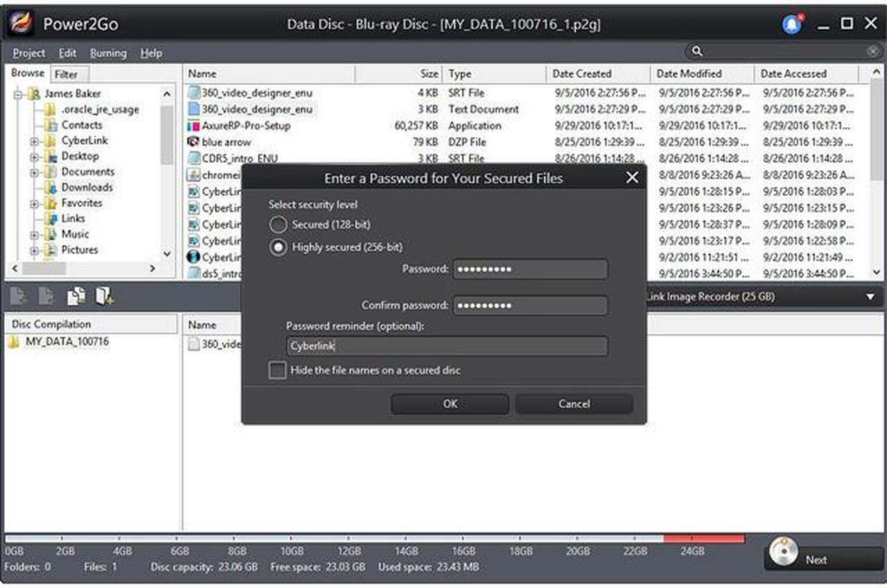Sort file list by Type column
The width and height of the screenshot is (887, 588).
coord(495,74)
